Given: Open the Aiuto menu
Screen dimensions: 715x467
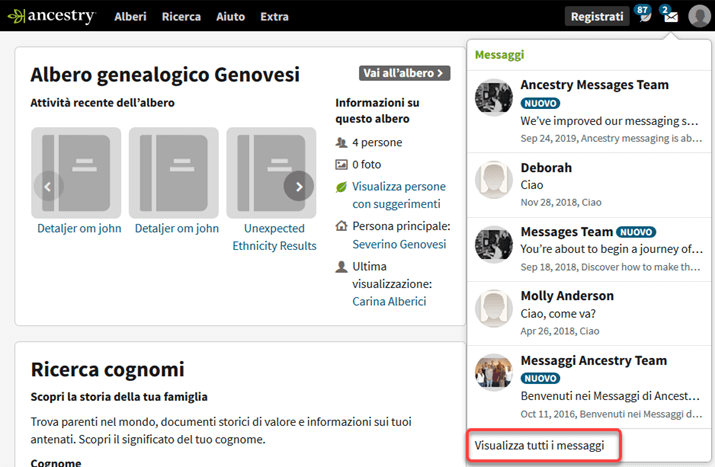Looking at the screenshot, I should (x=230, y=16).
